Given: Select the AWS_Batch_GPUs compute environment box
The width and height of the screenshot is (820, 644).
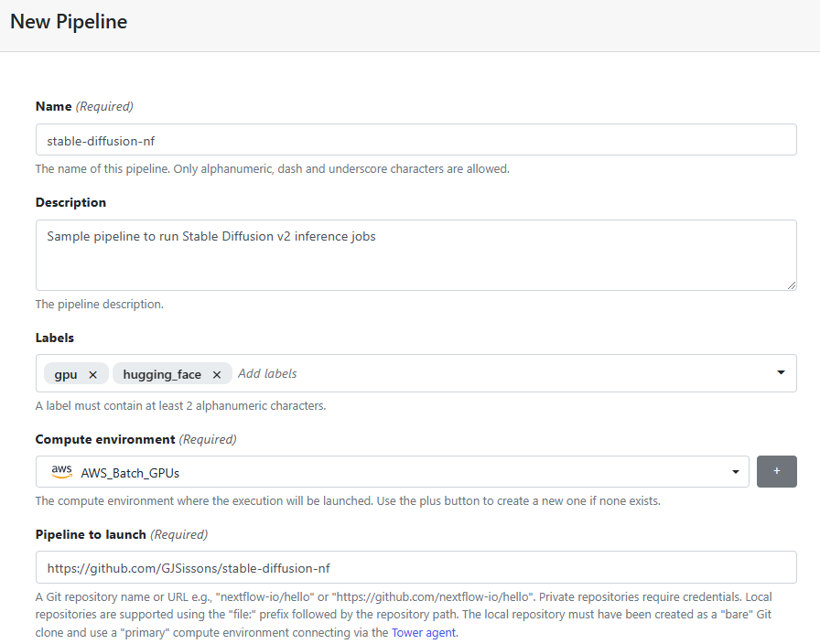Looking at the screenshot, I should click(x=393, y=471).
